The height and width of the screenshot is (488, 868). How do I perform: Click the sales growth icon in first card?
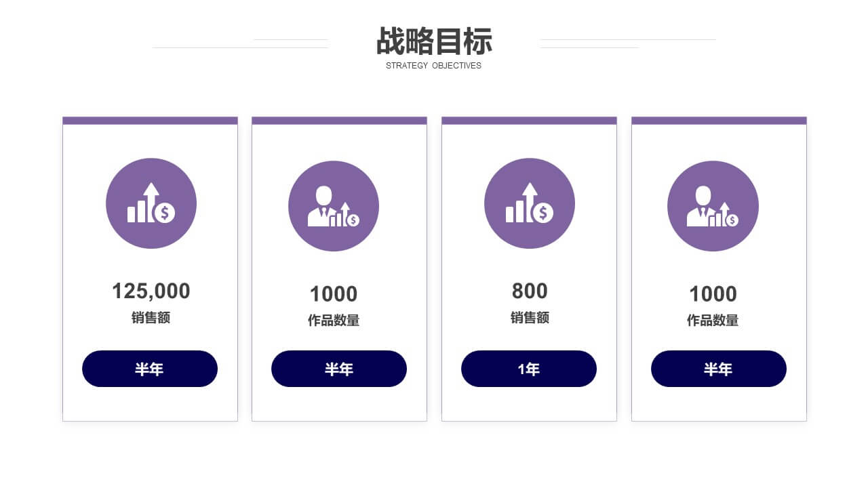[x=151, y=203]
